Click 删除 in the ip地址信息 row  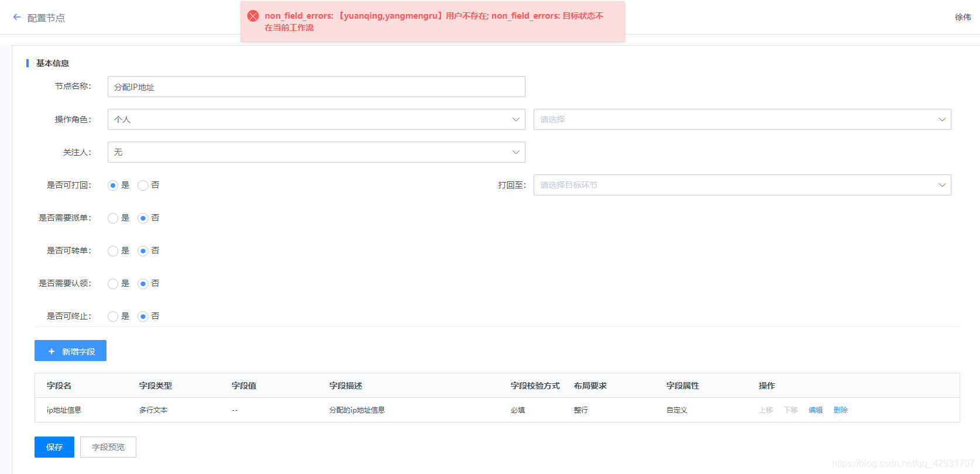[x=841, y=410]
